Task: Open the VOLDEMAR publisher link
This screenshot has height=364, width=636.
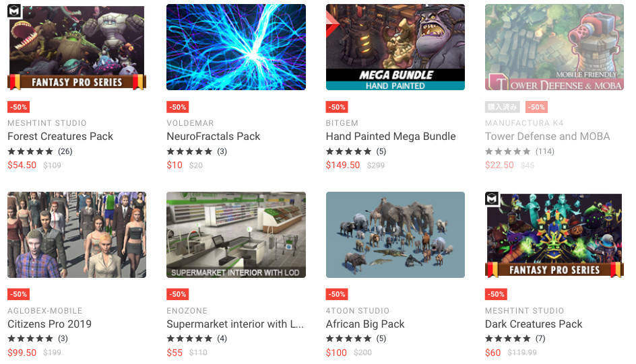Action: pos(190,123)
